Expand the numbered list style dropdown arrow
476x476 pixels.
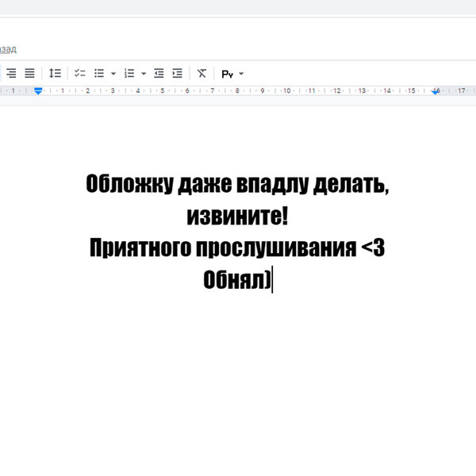(x=144, y=73)
